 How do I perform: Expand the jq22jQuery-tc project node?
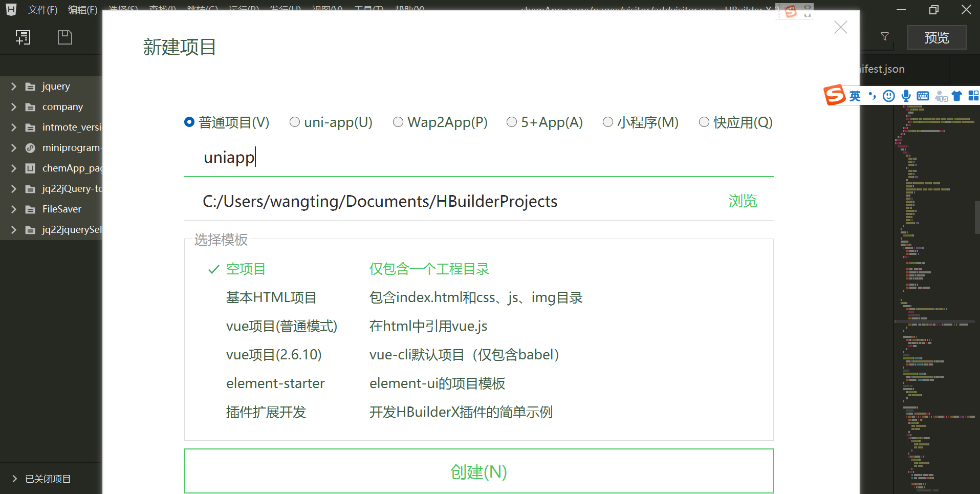[14, 189]
